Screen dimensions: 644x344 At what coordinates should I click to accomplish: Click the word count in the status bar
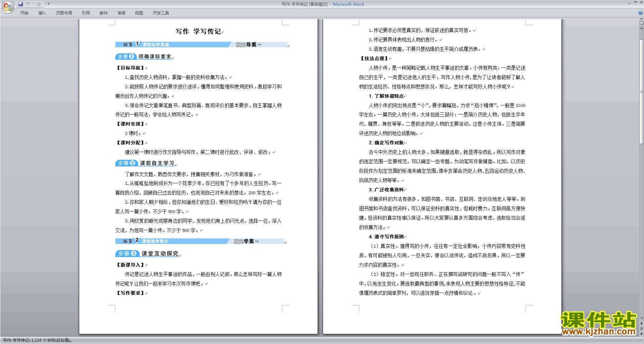pyautogui.click(x=37, y=340)
